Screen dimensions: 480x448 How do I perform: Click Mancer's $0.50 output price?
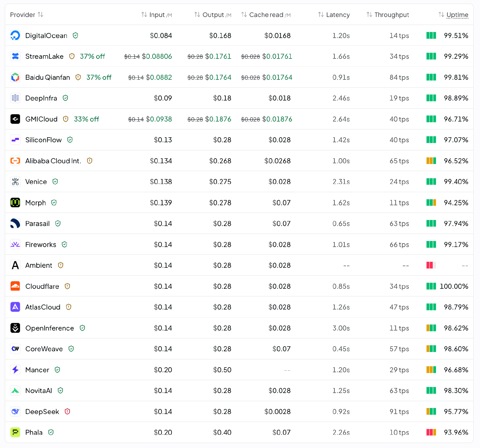(x=222, y=370)
